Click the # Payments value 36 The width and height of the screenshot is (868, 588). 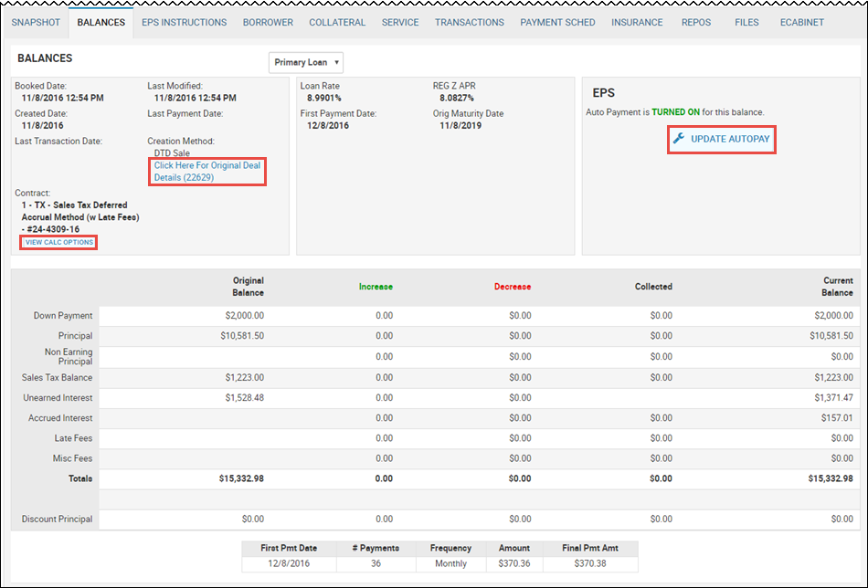coord(376,563)
